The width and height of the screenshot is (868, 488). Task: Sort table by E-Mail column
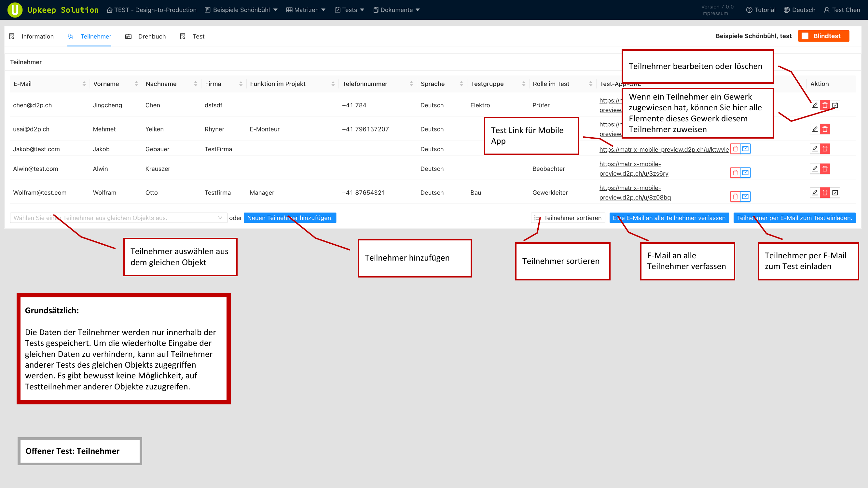point(84,84)
